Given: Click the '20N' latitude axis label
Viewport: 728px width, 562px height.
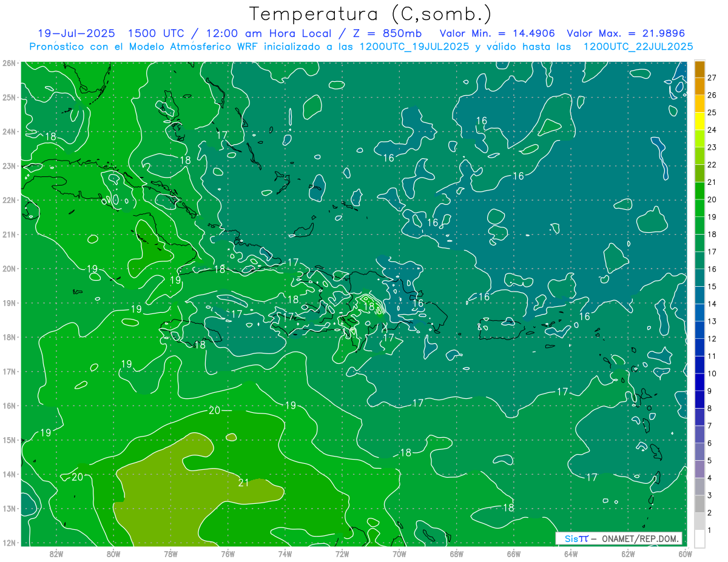Looking at the screenshot, I should pyautogui.click(x=8, y=269).
